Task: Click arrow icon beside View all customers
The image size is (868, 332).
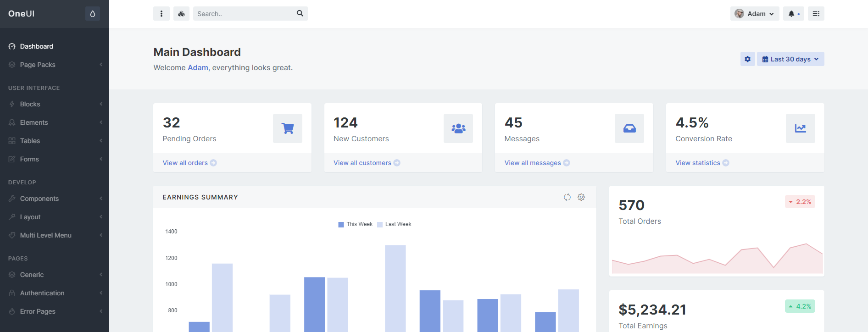Action: tap(397, 163)
